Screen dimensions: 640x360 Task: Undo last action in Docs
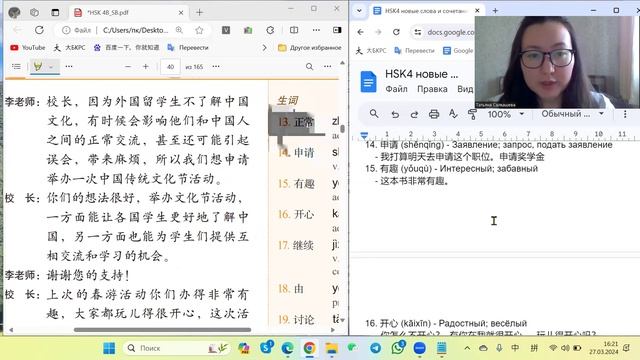click(395, 114)
